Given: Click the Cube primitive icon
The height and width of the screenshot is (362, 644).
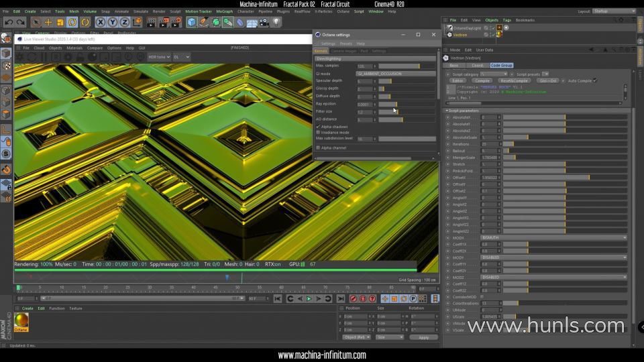Looking at the screenshot, I should (x=192, y=22).
